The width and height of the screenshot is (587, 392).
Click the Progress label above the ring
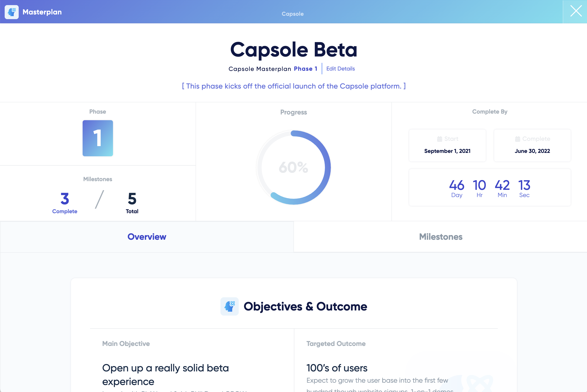(x=293, y=112)
